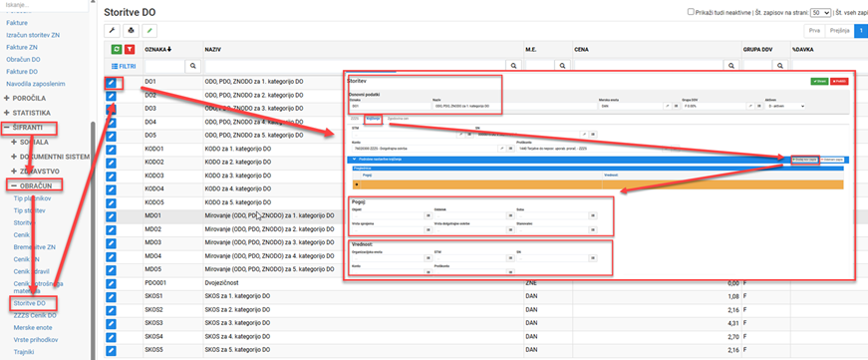868x360 pixels.
Task: Open the wrench settings tool
Action: click(x=112, y=31)
